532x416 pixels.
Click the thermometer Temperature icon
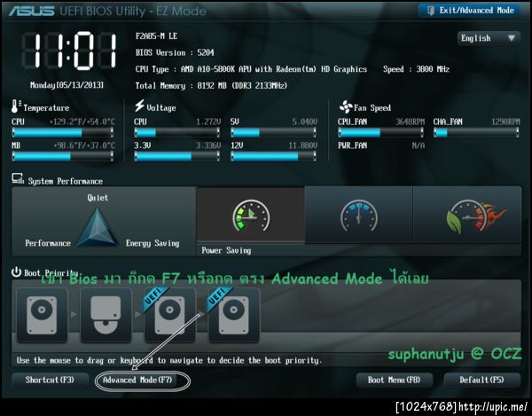coord(15,106)
